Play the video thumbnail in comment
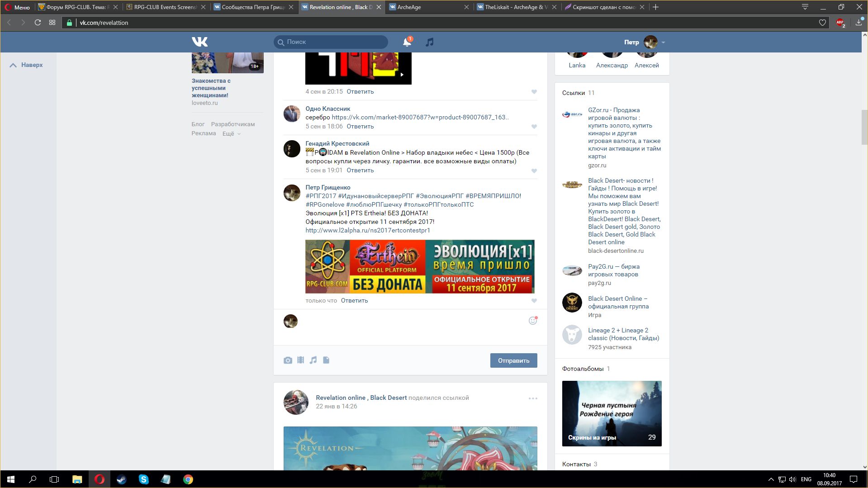This screenshot has height=488, width=868. click(358, 68)
